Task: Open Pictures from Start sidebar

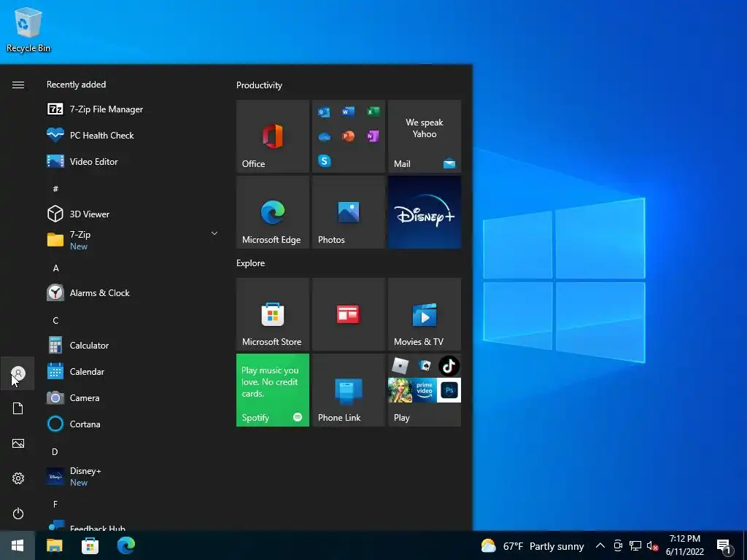Action: pos(18,443)
